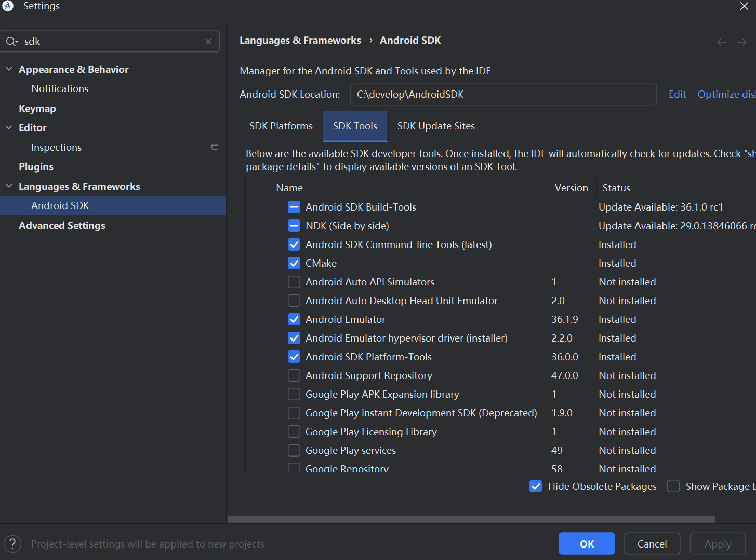This screenshot has width=756, height=560.
Task: Click the 36.1.9 version cell
Action: [x=565, y=319]
